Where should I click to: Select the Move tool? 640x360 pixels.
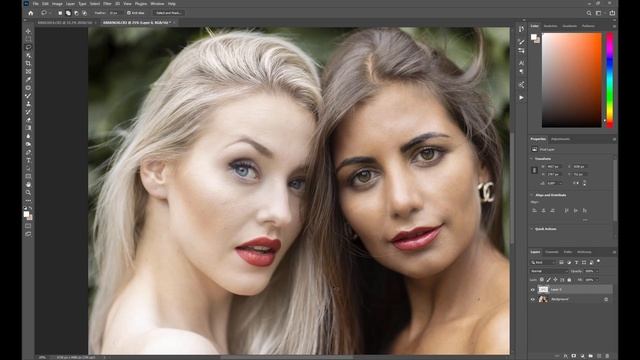28,31
